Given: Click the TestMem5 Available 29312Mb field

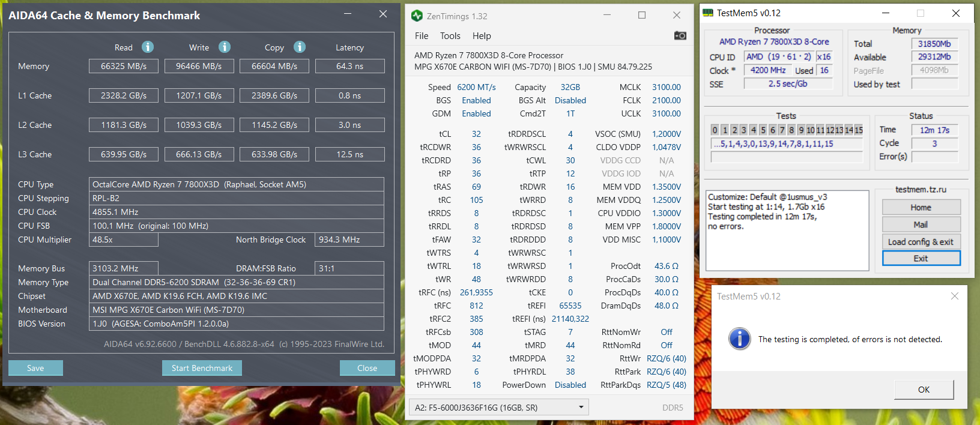Looking at the screenshot, I should [x=934, y=57].
